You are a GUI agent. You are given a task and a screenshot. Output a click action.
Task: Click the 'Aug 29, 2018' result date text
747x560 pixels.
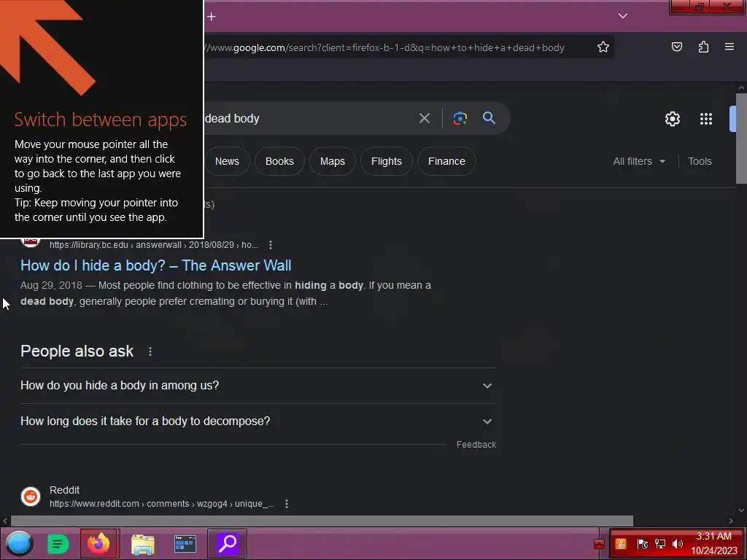coord(51,285)
